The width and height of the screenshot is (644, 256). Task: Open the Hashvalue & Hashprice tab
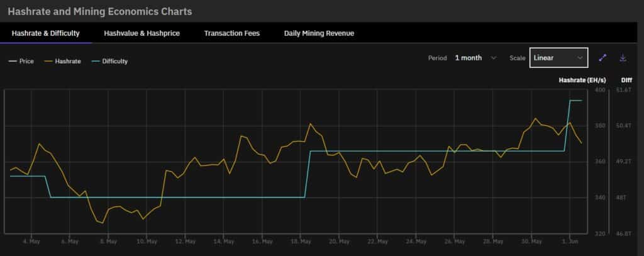tap(142, 33)
